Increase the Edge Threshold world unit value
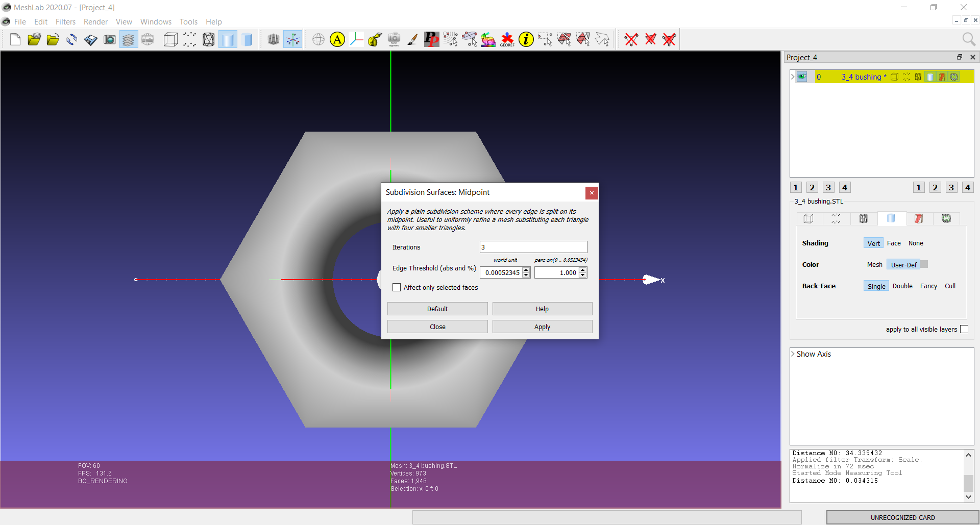Image resolution: width=980 pixels, height=525 pixels. point(526,270)
